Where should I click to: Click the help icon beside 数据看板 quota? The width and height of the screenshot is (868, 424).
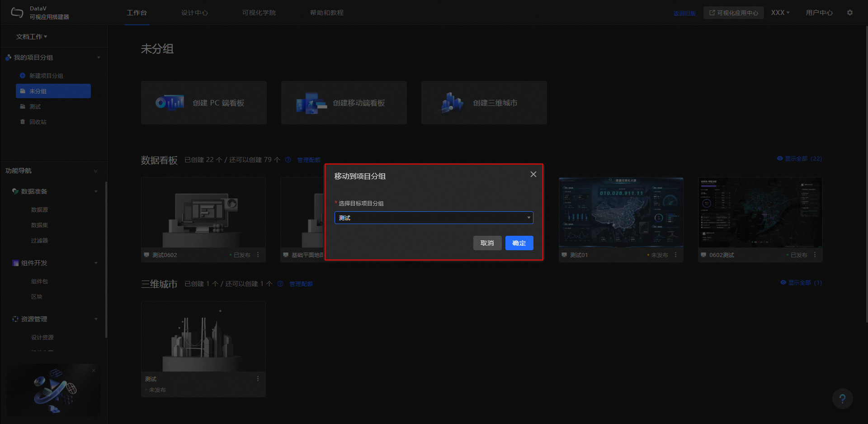pos(288,160)
